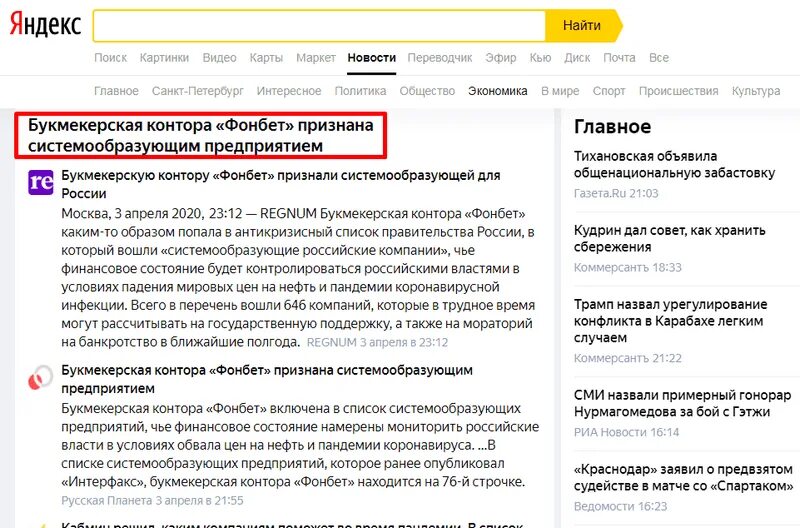The image size is (800, 528).
Task: Open Русская Планета article on Фонбет системообразующим предприятием
Action: tap(267, 379)
